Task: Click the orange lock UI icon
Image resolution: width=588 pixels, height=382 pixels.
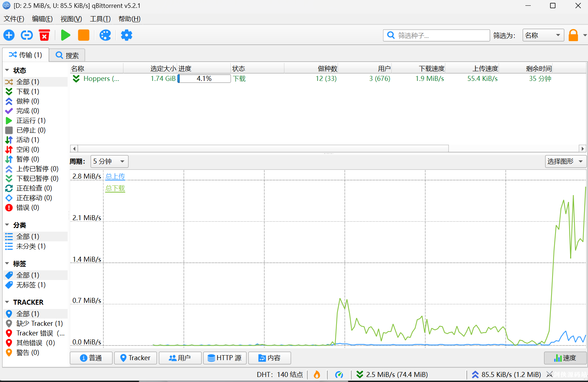Action: 573,35
